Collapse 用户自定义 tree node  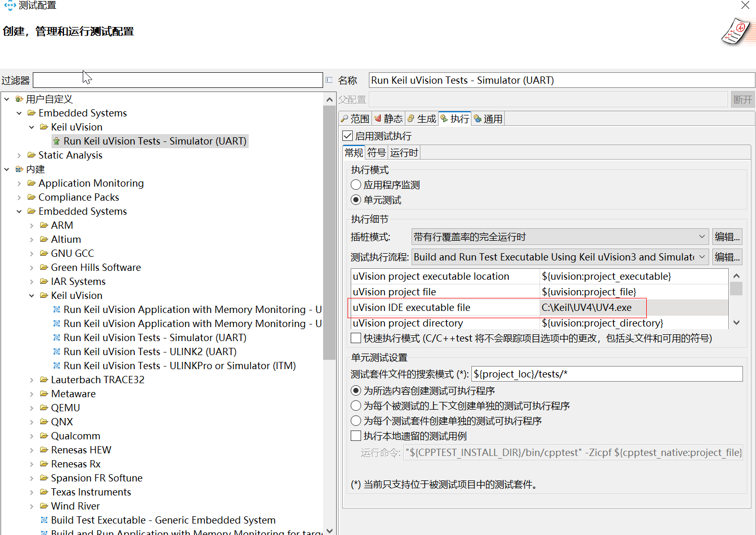click(x=7, y=99)
